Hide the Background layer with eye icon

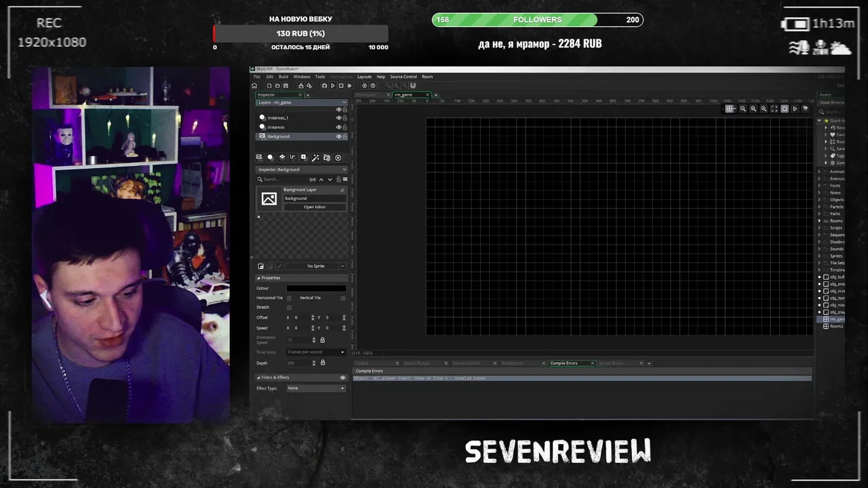tap(339, 136)
